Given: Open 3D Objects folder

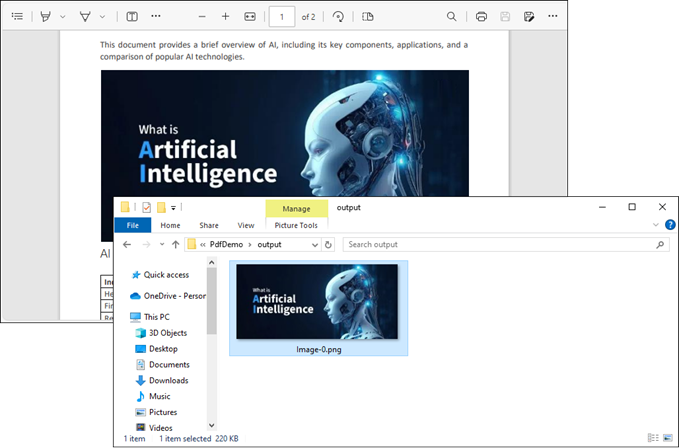Looking at the screenshot, I should [x=162, y=333].
